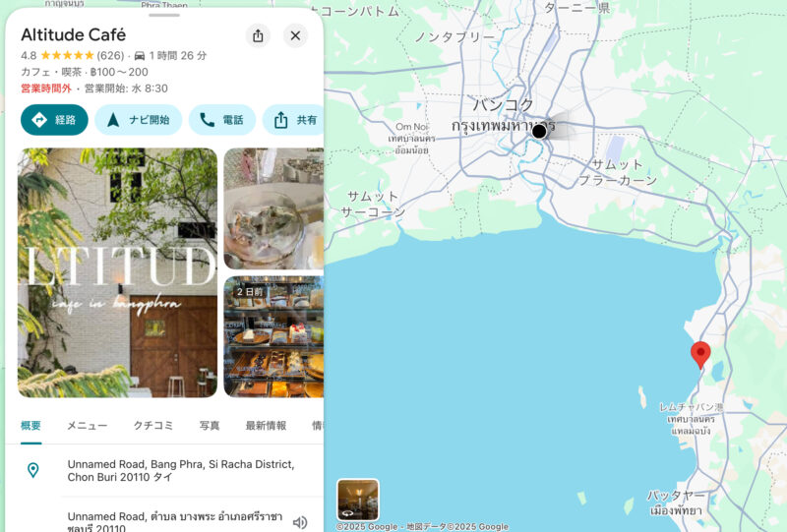
Task: Play Thai address audio with speaker icon
Action: pyautogui.click(x=300, y=522)
